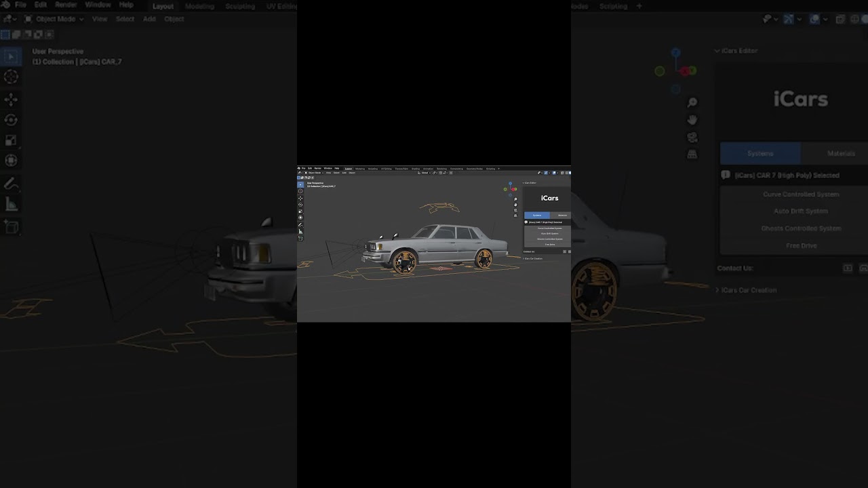Open the viewport View menu in centered header
This screenshot has width=868, height=488.
click(x=328, y=173)
